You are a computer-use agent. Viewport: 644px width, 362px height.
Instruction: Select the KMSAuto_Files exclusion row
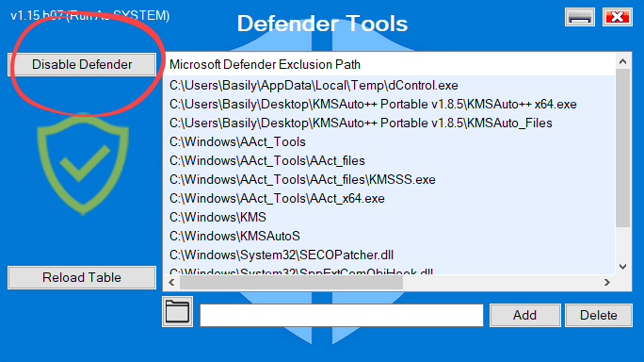click(390, 123)
